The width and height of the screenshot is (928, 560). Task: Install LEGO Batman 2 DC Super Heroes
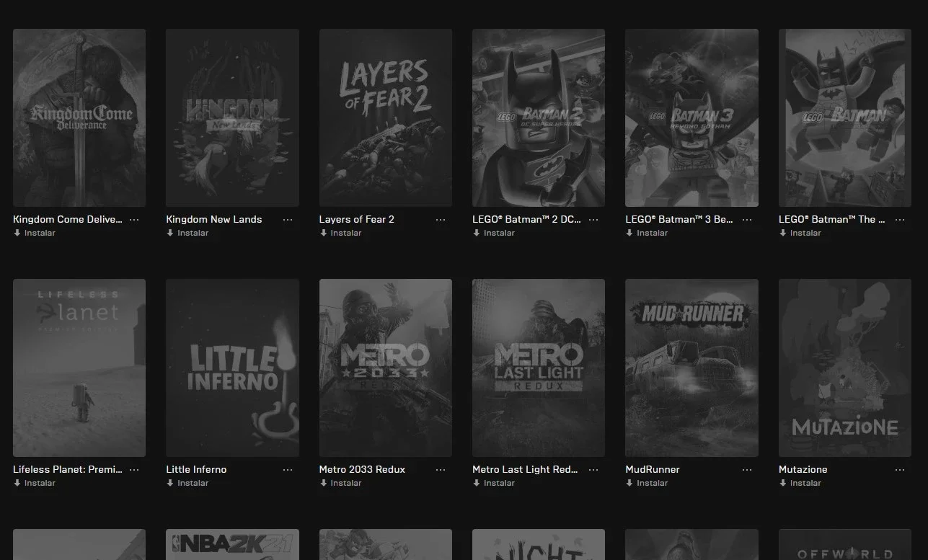[494, 233]
